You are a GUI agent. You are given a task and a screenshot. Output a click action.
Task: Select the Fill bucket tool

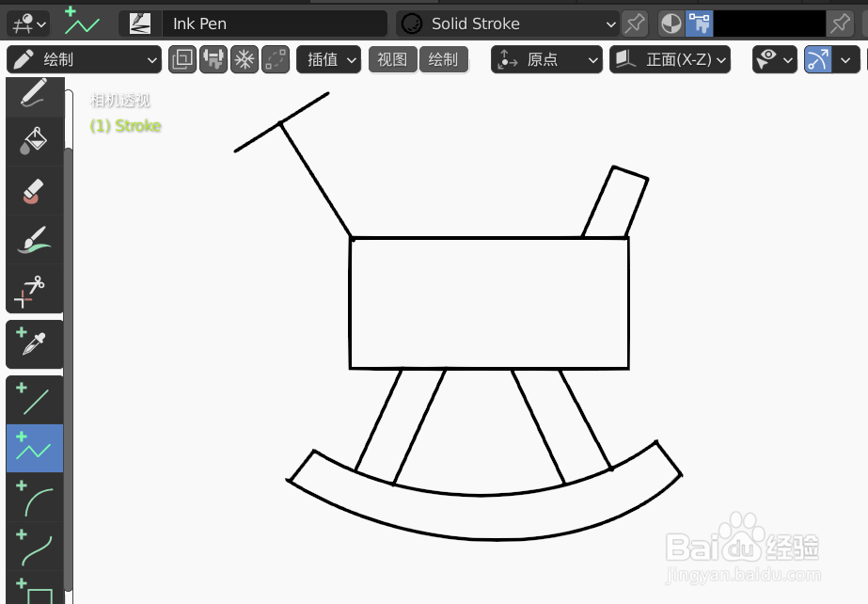(x=34, y=141)
